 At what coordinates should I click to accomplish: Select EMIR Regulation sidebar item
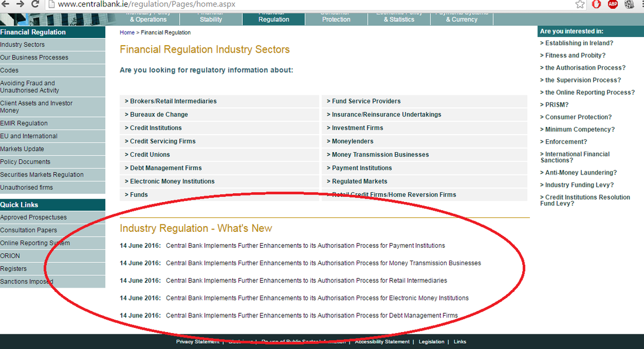[x=53, y=123]
